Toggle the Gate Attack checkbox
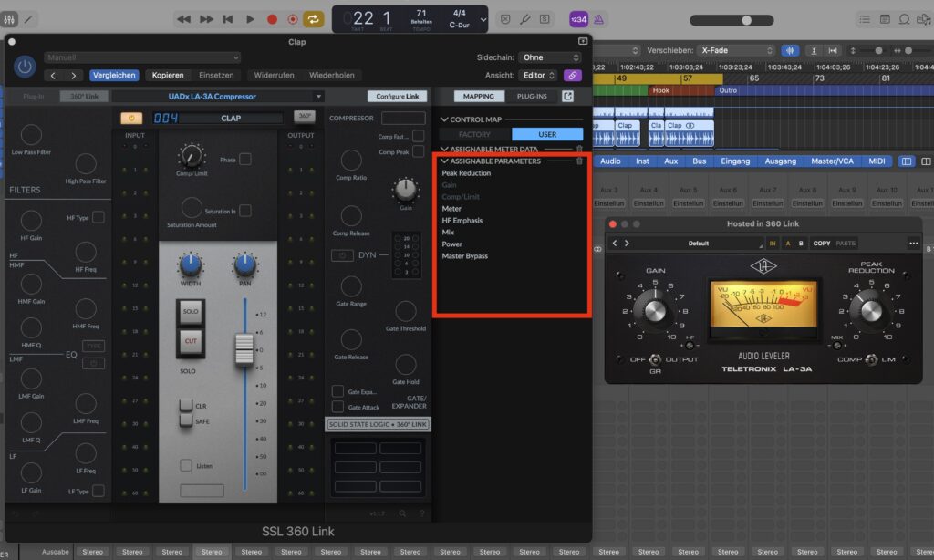The height and width of the screenshot is (560, 934). coord(337,407)
